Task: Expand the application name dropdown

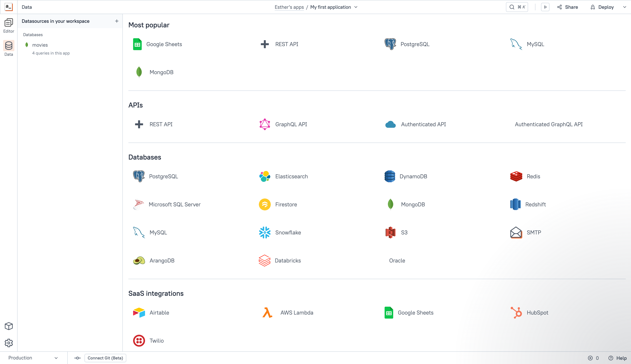Action: click(x=356, y=7)
